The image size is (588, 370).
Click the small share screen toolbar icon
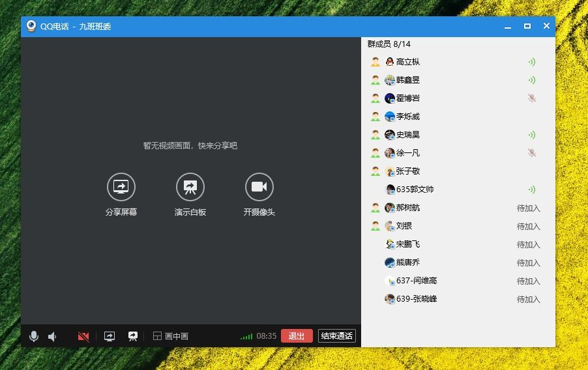coord(110,336)
